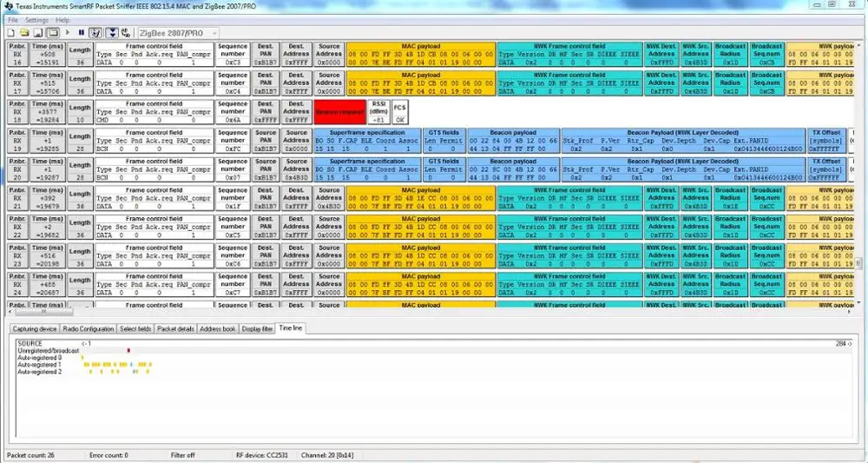The height and width of the screenshot is (463, 868).
Task: Click packet 22 Sequence number cell
Action: pyautogui.click(x=233, y=228)
